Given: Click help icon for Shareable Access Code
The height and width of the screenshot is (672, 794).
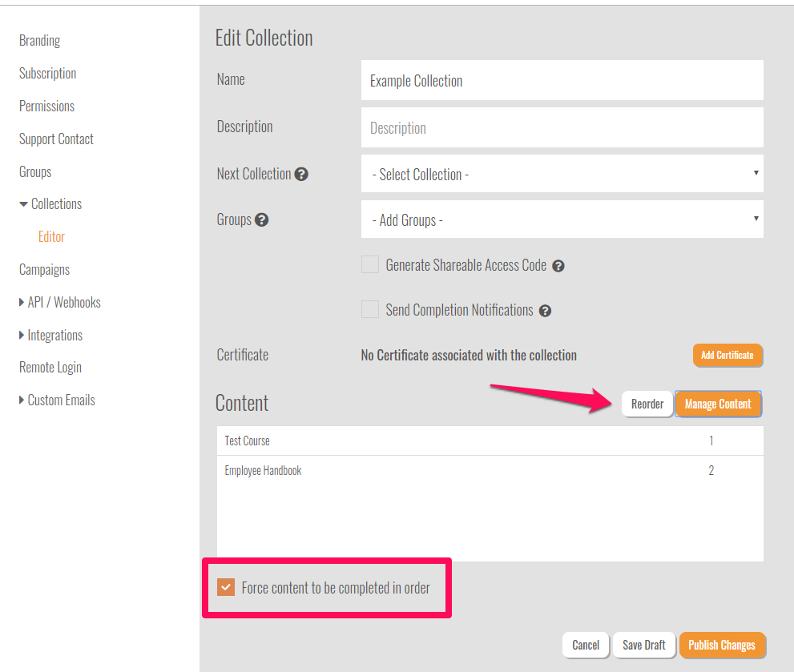Looking at the screenshot, I should 558,266.
